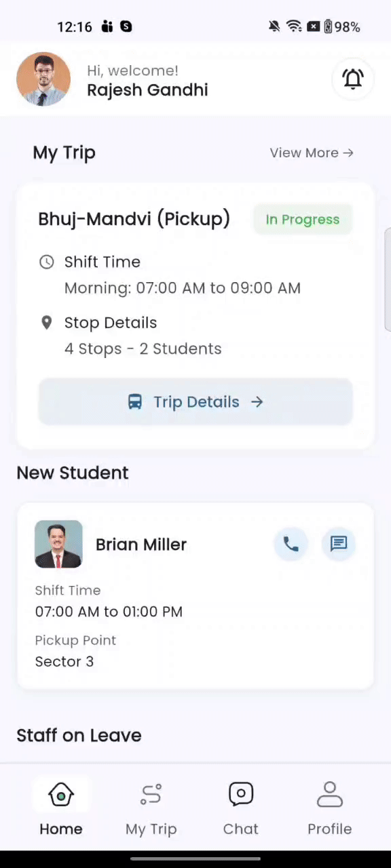Open Brian Miller's profile photo
The width and height of the screenshot is (391, 868).
58,544
